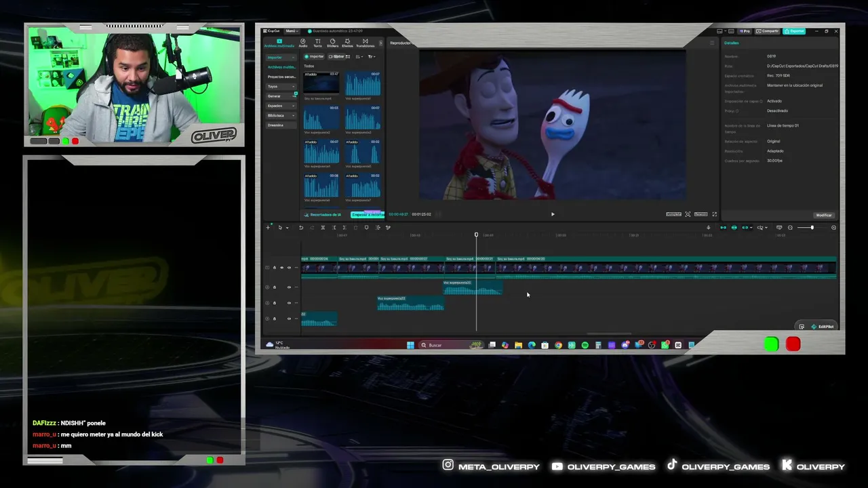
Task: Click the add marker shield icon
Action: pos(367,228)
